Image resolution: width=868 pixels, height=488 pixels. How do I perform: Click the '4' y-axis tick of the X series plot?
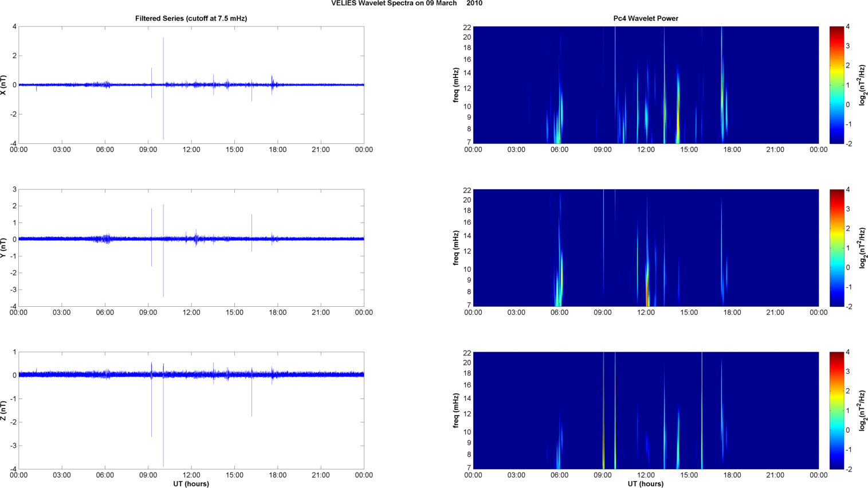click(x=14, y=27)
